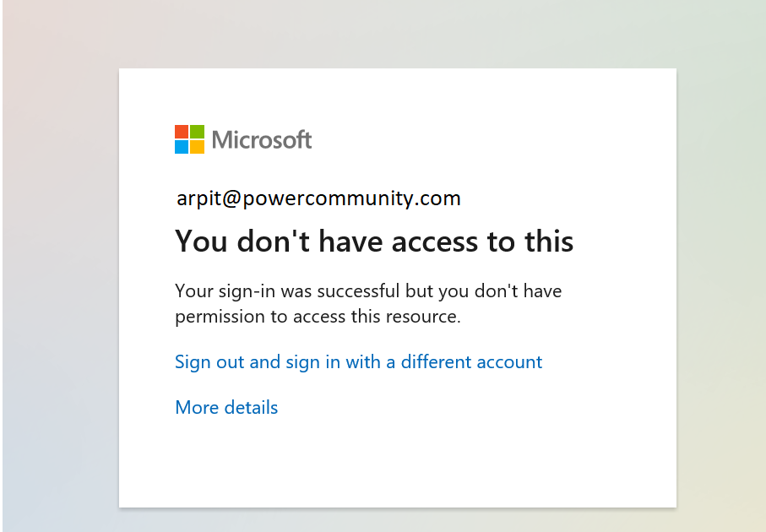This screenshot has height=532, width=766.
Task: Click 'permission to access this resource' text
Action: [318, 317]
